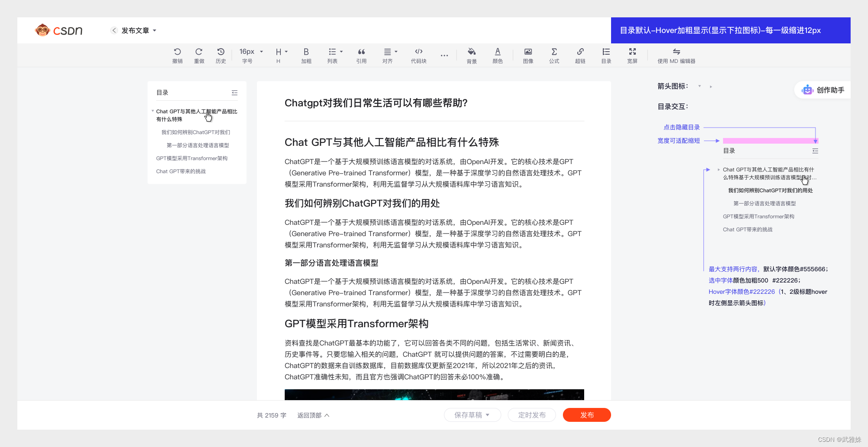Click 返回顶部 back to top
This screenshot has height=447, width=868.
click(x=313, y=415)
